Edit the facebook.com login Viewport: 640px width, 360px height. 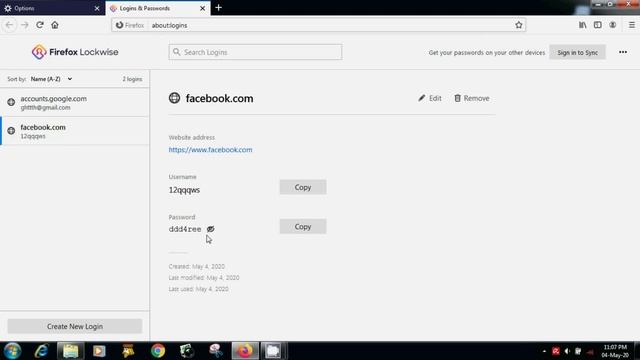pyautogui.click(x=430, y=98)
